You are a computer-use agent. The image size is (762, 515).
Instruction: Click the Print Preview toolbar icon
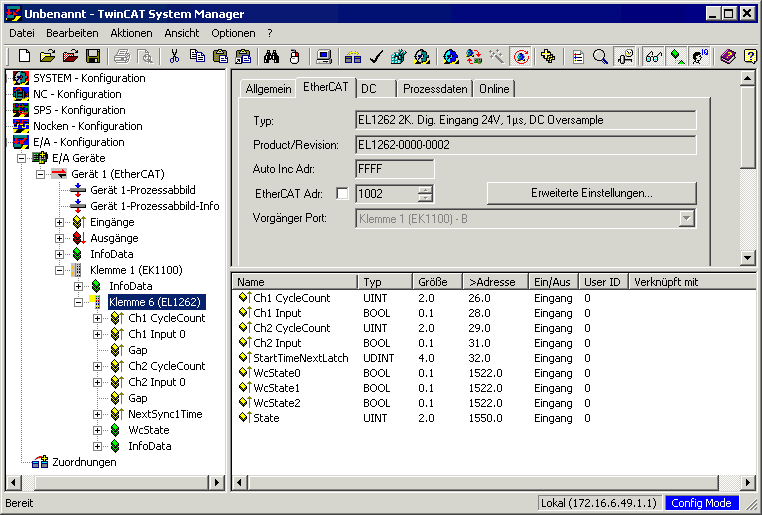145,57
